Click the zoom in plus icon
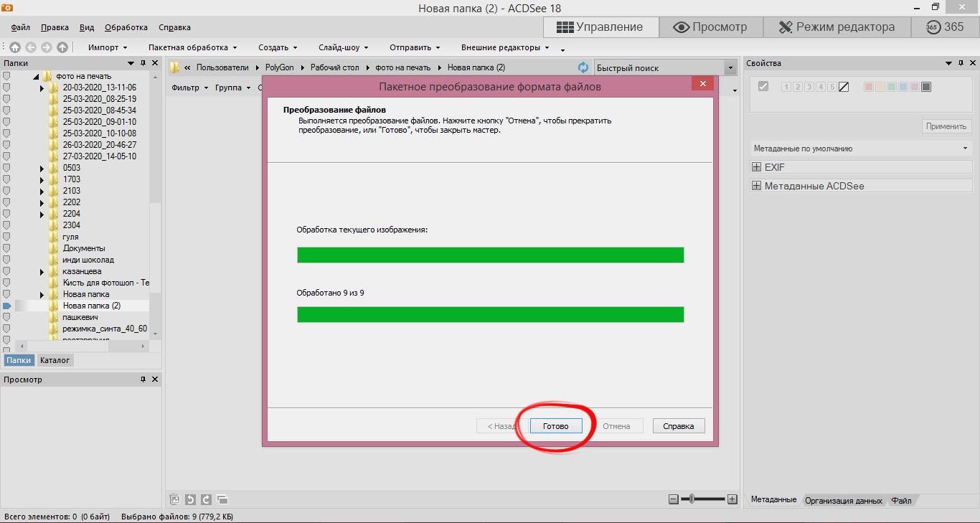This screenshot has width=980, height=523. [732, 499]
